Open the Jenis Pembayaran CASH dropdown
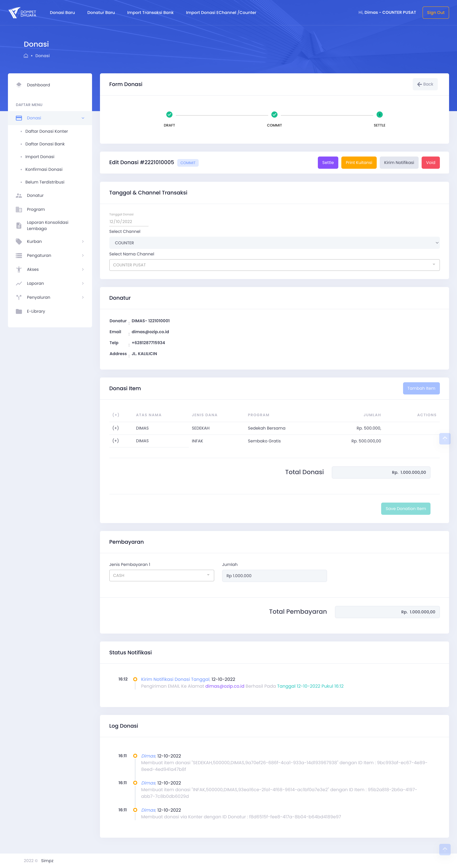 161,576
